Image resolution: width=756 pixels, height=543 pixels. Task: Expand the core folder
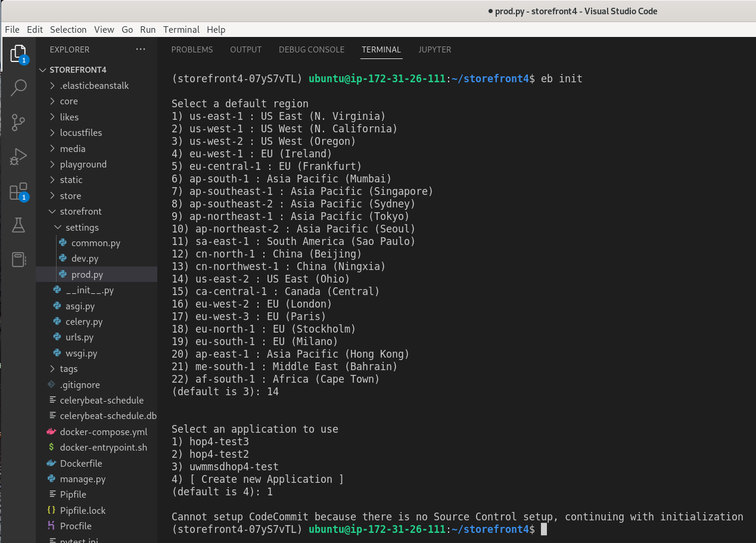click(x=67, y=101)
